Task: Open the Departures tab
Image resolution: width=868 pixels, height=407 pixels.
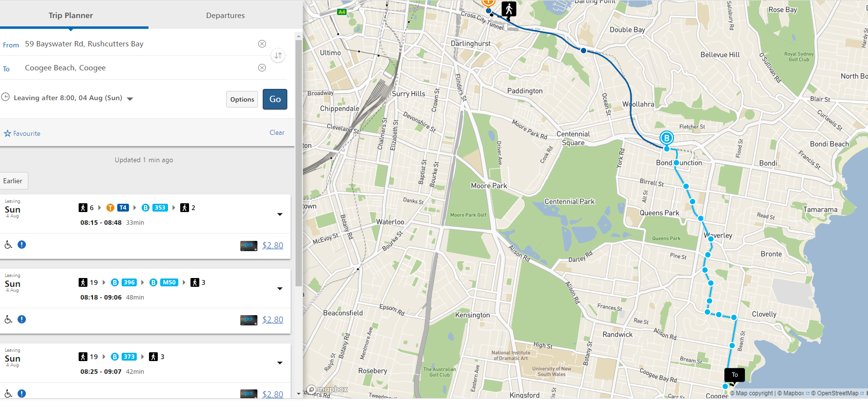Action: point(225,15)
